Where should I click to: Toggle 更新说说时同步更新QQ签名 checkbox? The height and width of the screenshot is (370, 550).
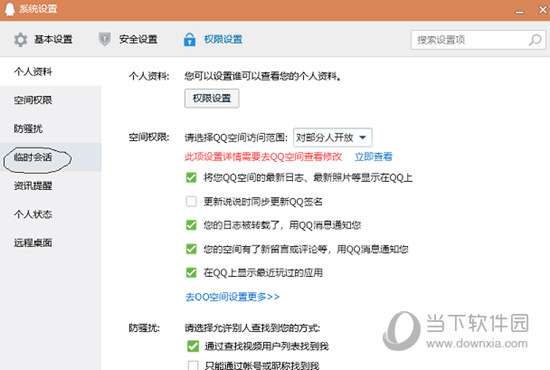click(x=191, y=201)
